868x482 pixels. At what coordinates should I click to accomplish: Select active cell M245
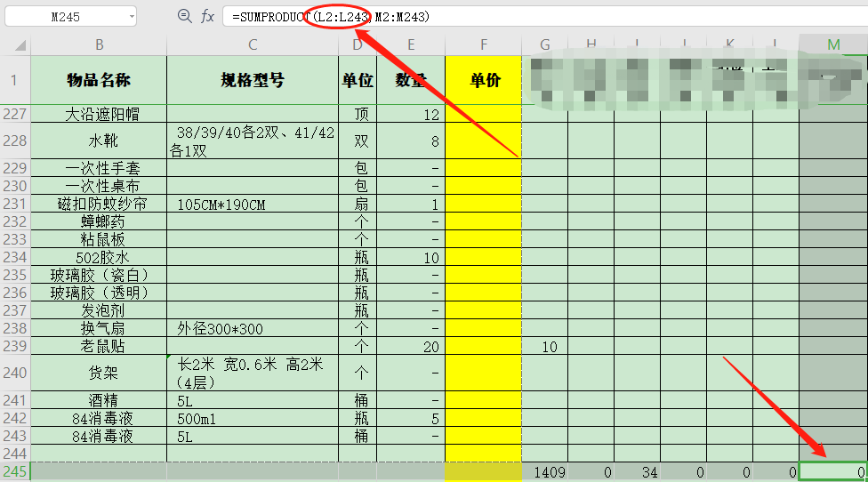[x=833, y=471]
